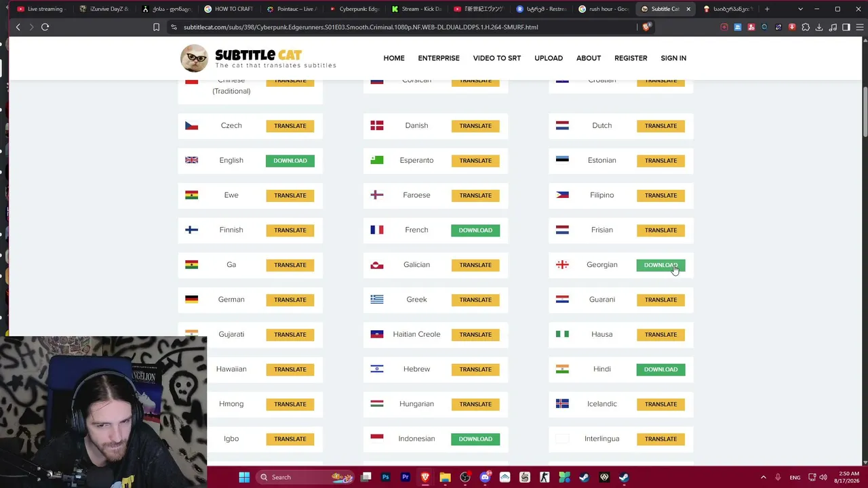This screenshot has height=488, width=868.
Task: Open VIDEO TO SRT in navigation
Action: pyautogui.click(x=497, y=58)
